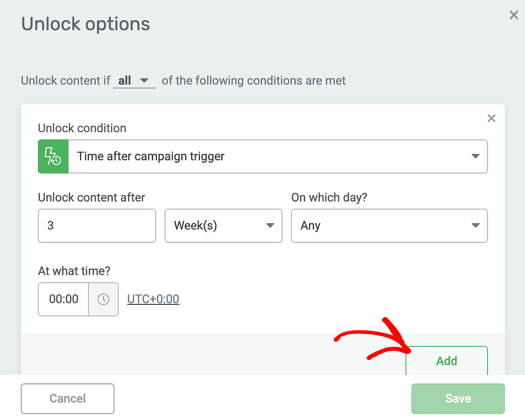This screenshot has width=525, height=420.
Task: Click the Add condition button
Action: coord(447,361)
